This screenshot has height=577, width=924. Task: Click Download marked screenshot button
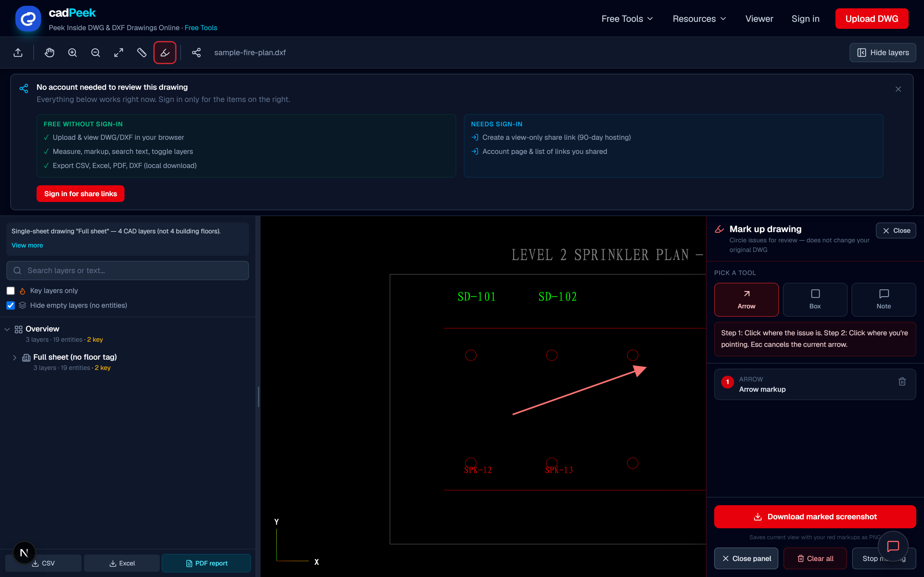point(815,517)
